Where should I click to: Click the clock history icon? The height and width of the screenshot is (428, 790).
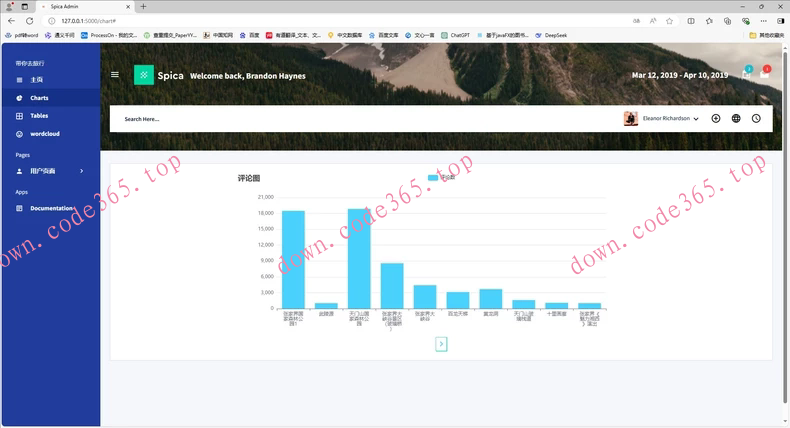pyautogui.click(x=756, y=118)
